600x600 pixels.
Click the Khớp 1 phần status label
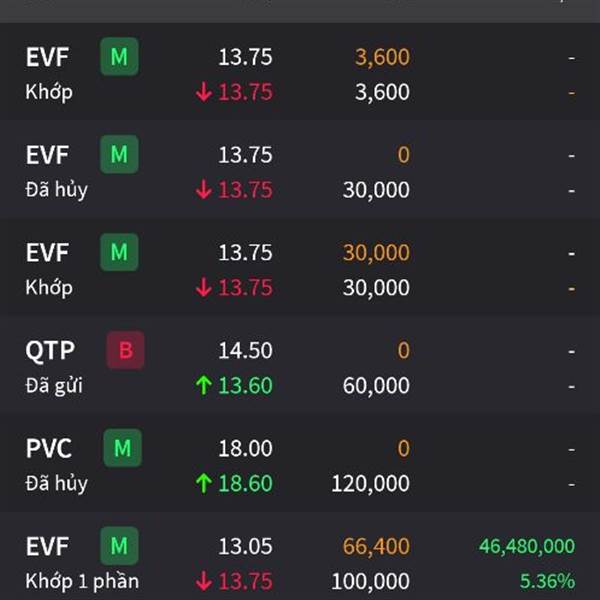[82, 581]
